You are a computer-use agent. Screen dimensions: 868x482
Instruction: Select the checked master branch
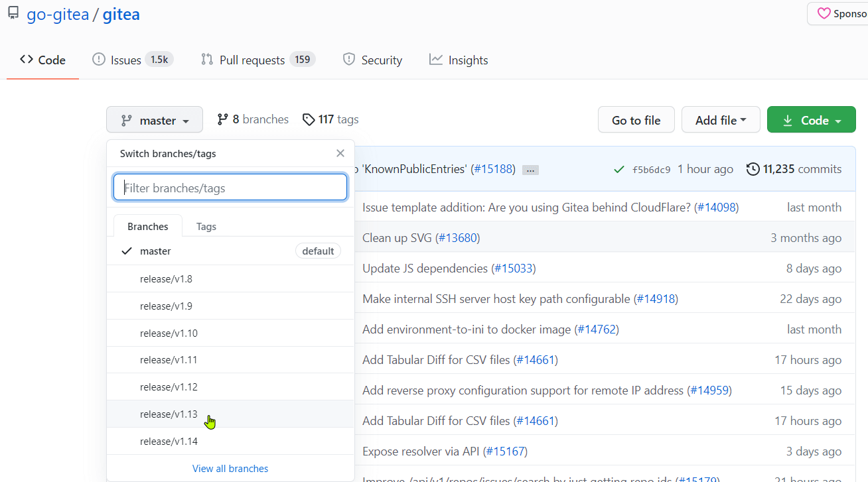tap(155, 251)
